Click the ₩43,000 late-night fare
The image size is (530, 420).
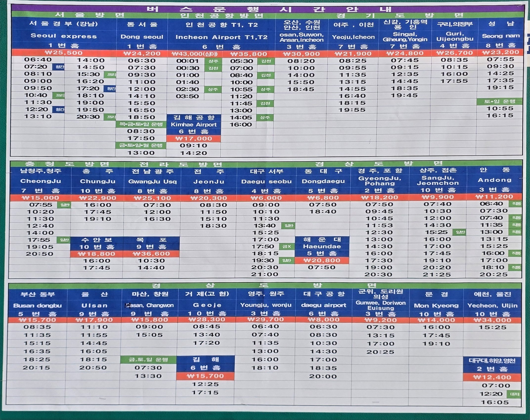point(194,54)
